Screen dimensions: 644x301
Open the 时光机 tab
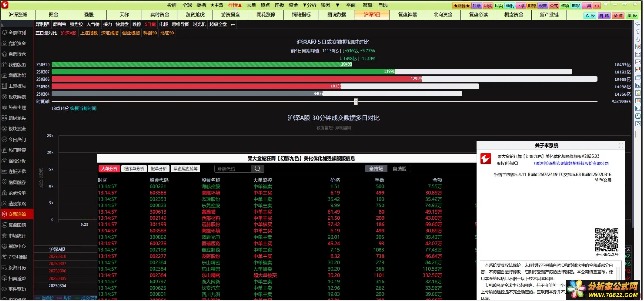[x=199, y=24]
